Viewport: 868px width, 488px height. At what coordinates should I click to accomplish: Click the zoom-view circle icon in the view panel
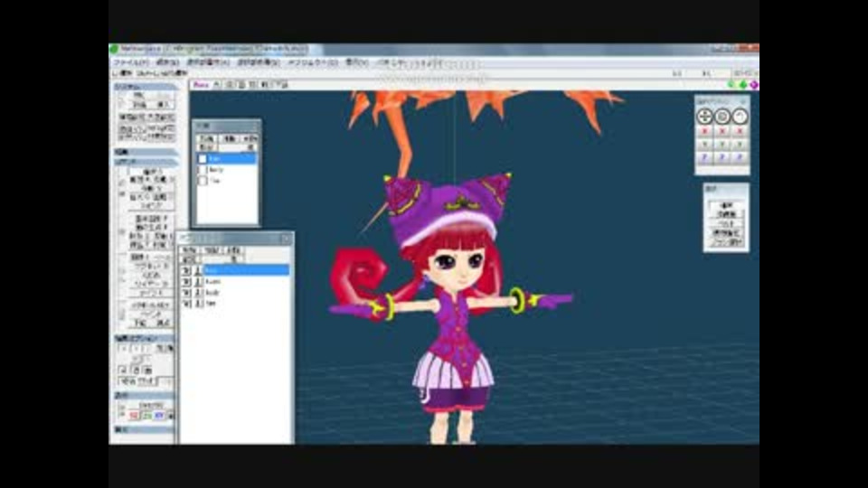pos(722,117)
